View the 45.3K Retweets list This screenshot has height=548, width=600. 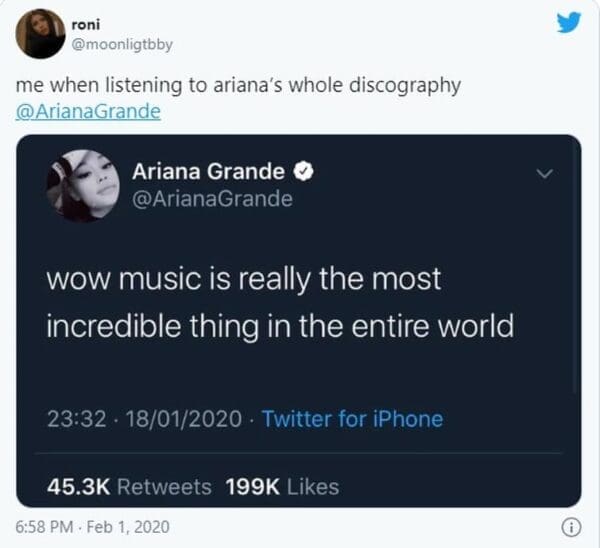click(129, 487)
